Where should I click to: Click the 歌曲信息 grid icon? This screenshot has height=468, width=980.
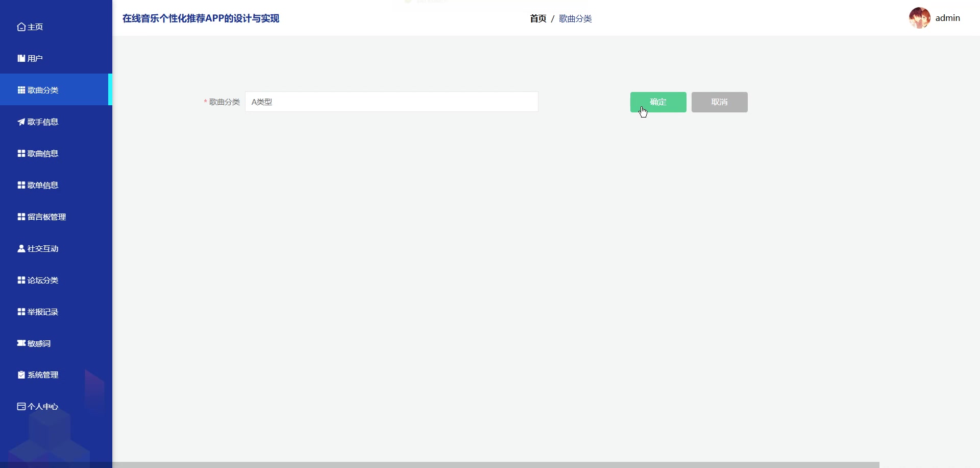(x=21, y=153)
